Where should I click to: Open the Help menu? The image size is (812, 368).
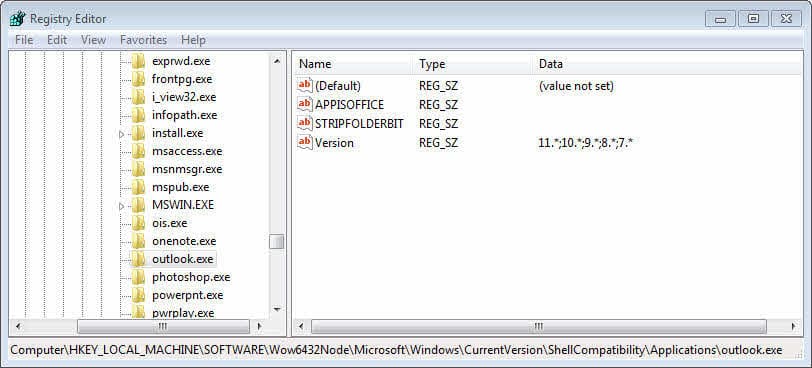tap(193, 40)
